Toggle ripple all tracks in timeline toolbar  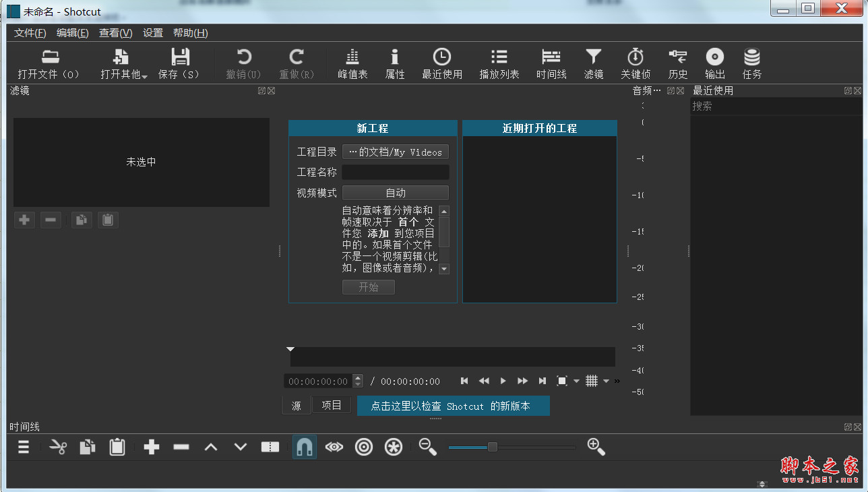394,447
